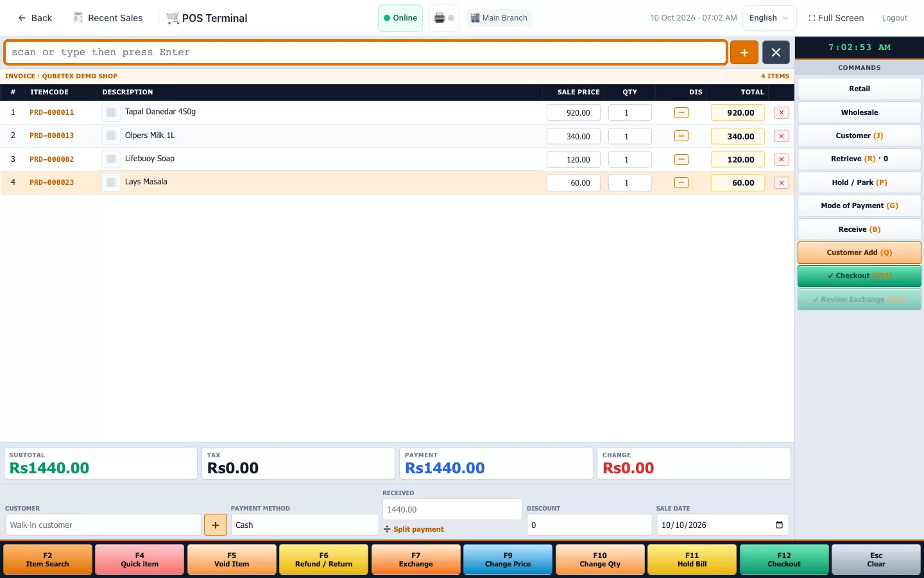The image size is (924, 578).
Task: Hold the bill with F11
Action: pos(692,559)
